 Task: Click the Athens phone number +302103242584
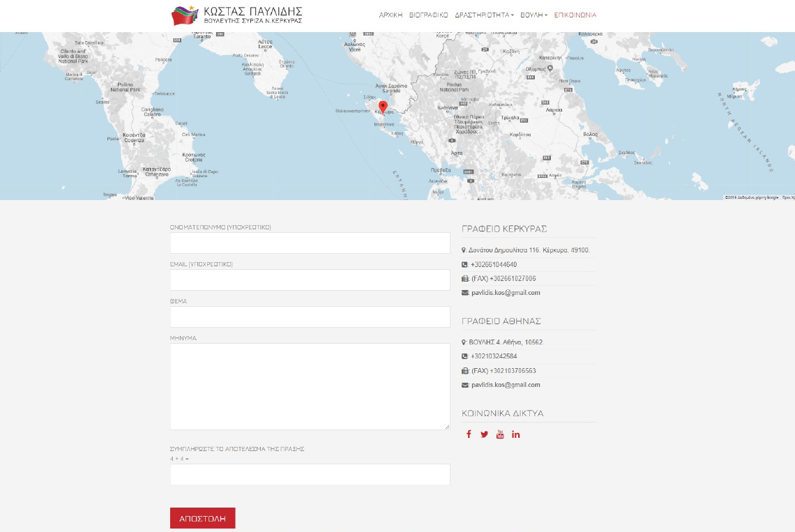[494, 356]
